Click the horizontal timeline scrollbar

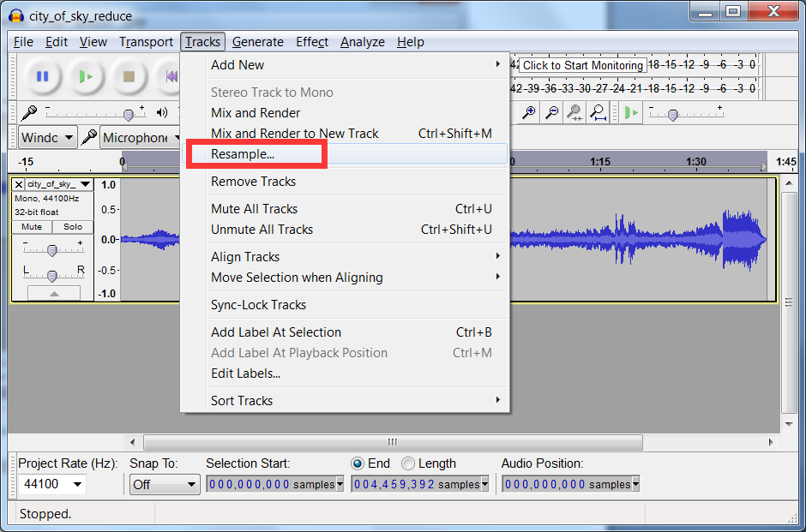coord(392,443)
